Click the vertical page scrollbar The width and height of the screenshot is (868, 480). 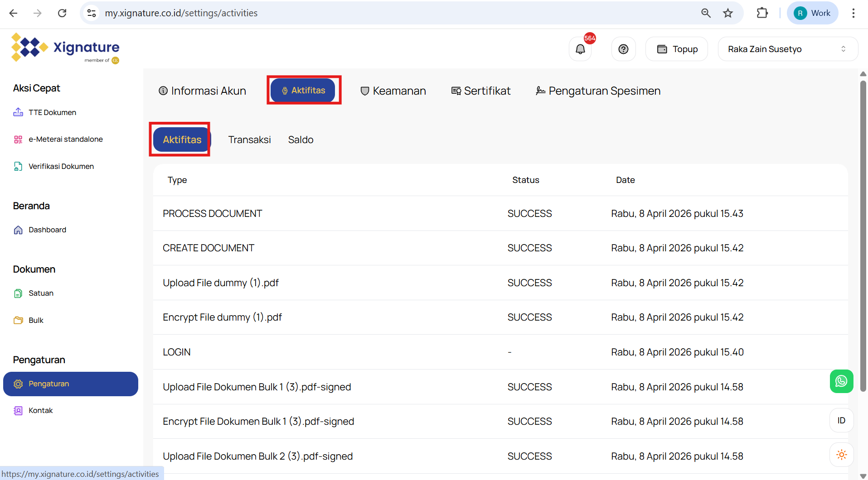[863, 235]
